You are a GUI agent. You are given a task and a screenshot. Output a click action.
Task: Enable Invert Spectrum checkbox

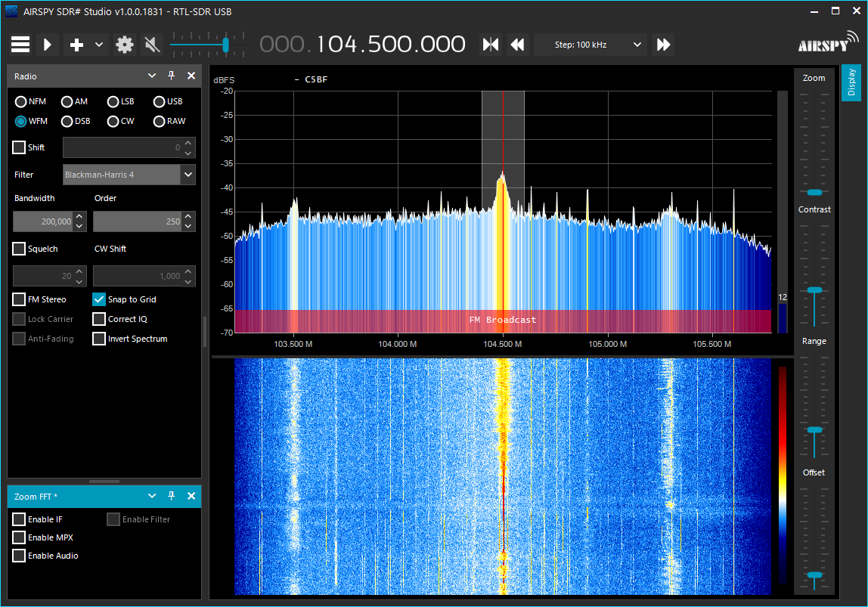tap(99, 339)
